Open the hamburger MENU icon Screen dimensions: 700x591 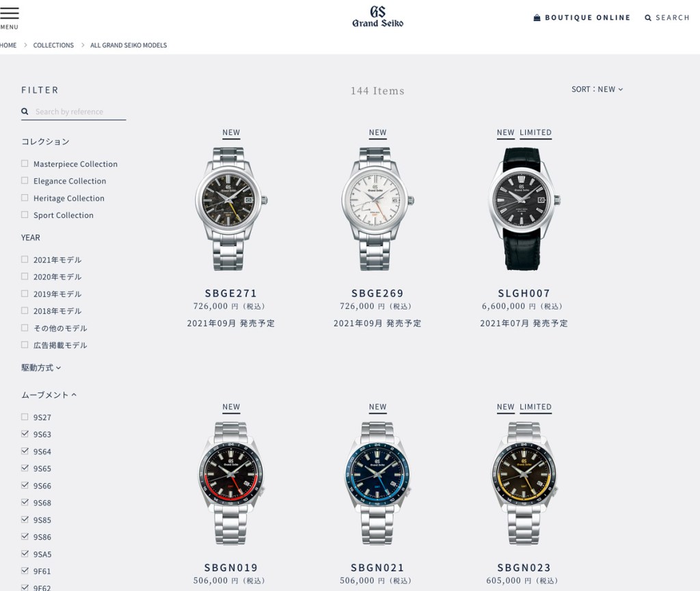click(x=9, y=14)
